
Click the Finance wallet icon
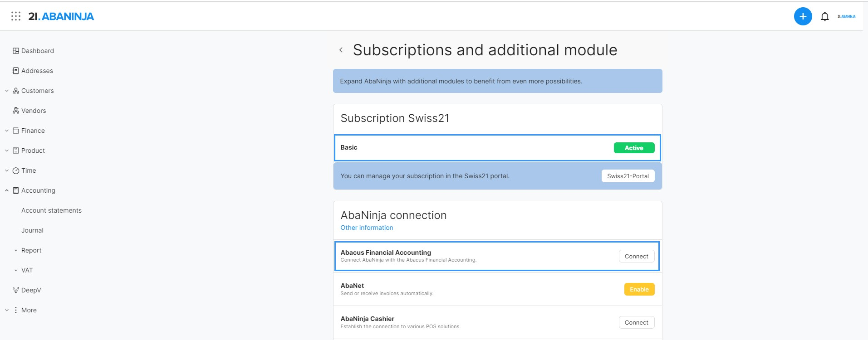16,131
